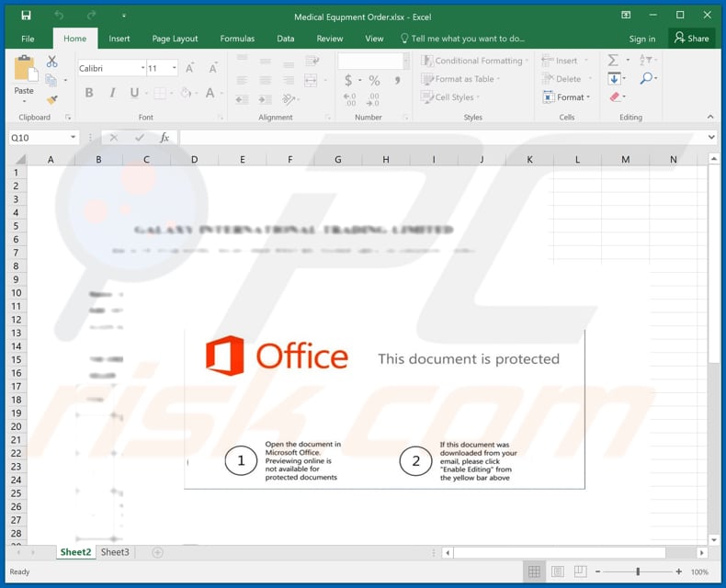Screen dimensions: 726x588
Task: Open the Font size dropdown
Action: click(x=174, y=68)
